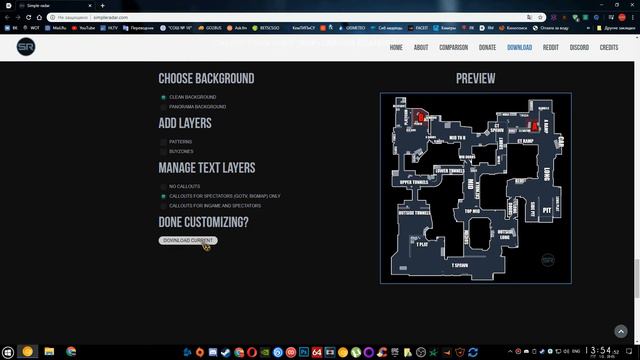Open the Download nav item
This screenshot has height=360, width=640.
519,47
